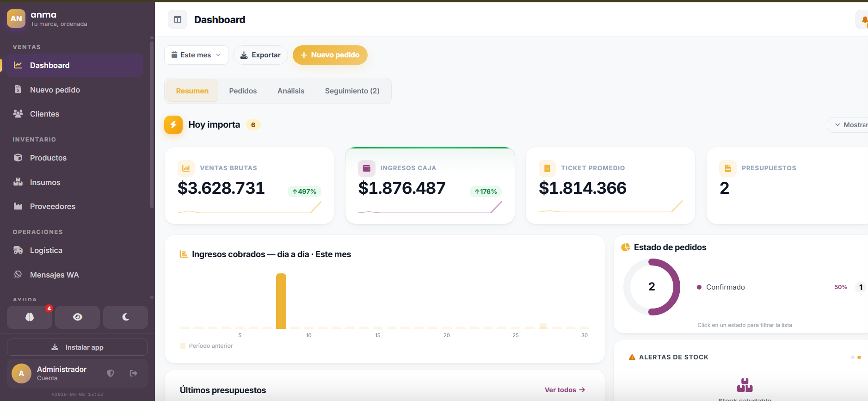Create an order with yellow Nuevo pedido button
The width and height of the screenshot is (868, 401).
pyautogui.click(x=330, y=55)
